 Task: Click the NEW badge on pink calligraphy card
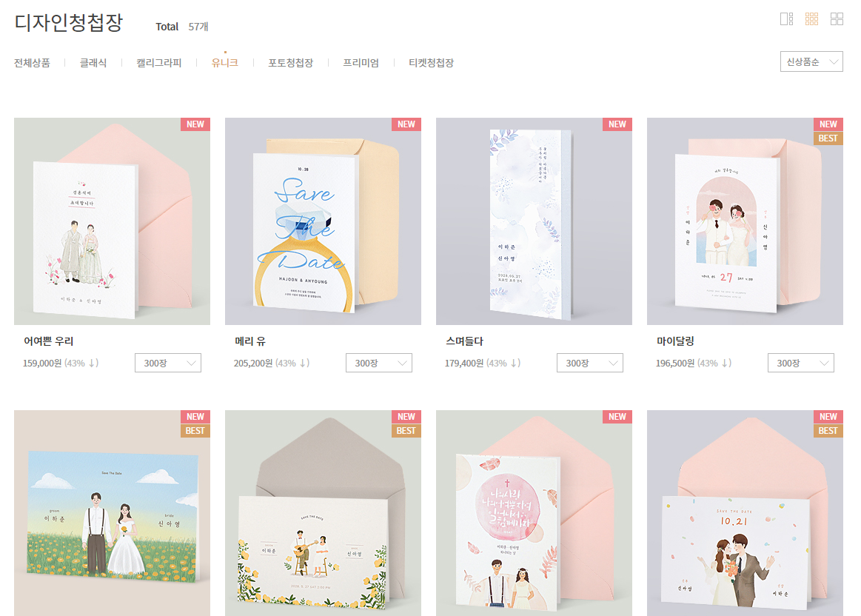coord(617,417)
